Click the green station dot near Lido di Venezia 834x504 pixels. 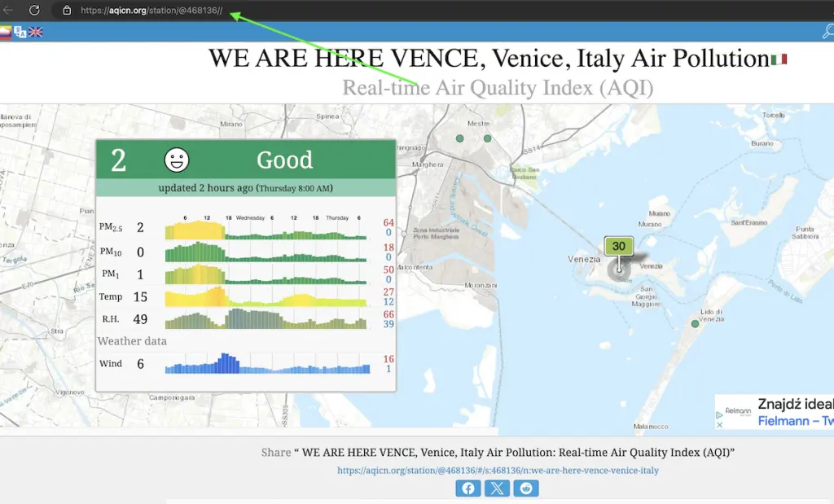[x=695, y=324]
